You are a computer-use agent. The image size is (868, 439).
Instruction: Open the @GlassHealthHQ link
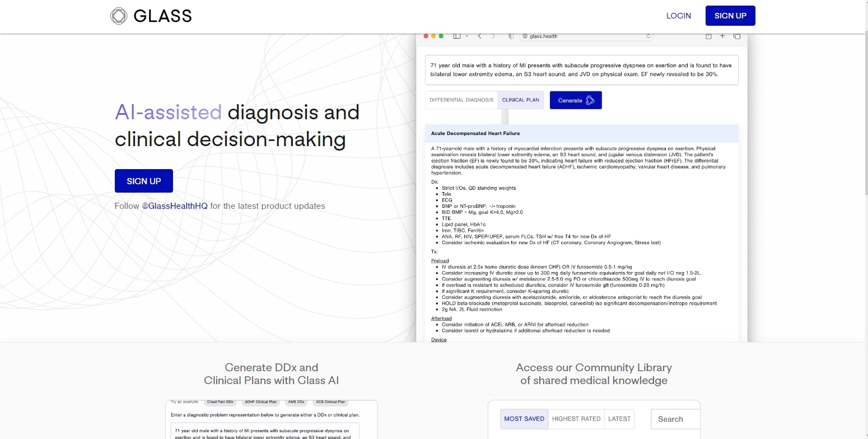[x=174, y=206]
